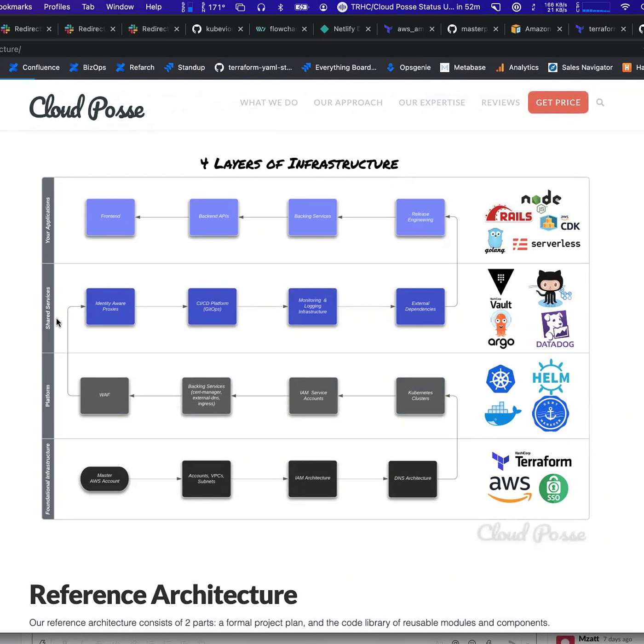Click the REVIEWS nav link
The width and height of the screenshot is (644, 644).
pyautogui.click(x=500, y=103)
